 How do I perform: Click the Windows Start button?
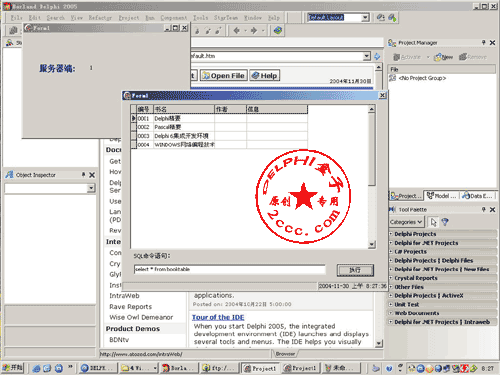click(13, 368)
